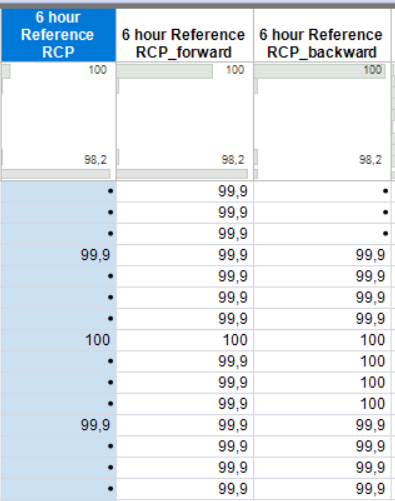This screenshot has height=501, width=395.
Task: Click the '100' axis label in RCP_backward histogram
Action: point(372,70)
